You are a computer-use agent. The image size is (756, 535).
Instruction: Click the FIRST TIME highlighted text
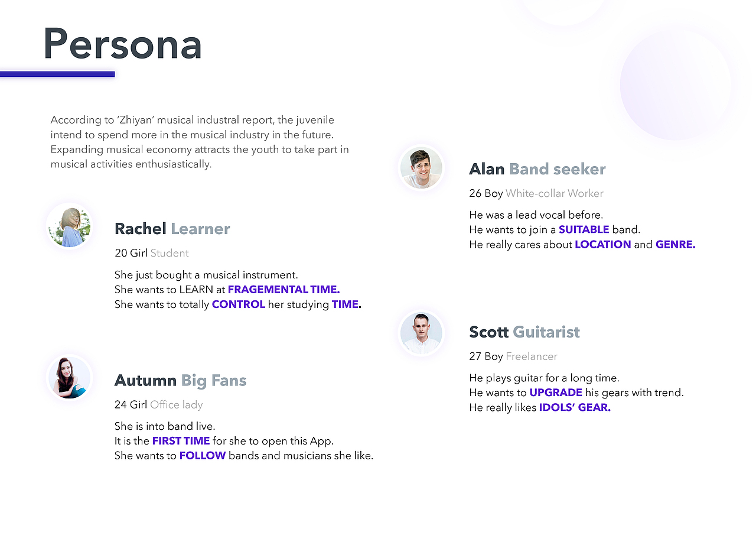pos(181,441)
